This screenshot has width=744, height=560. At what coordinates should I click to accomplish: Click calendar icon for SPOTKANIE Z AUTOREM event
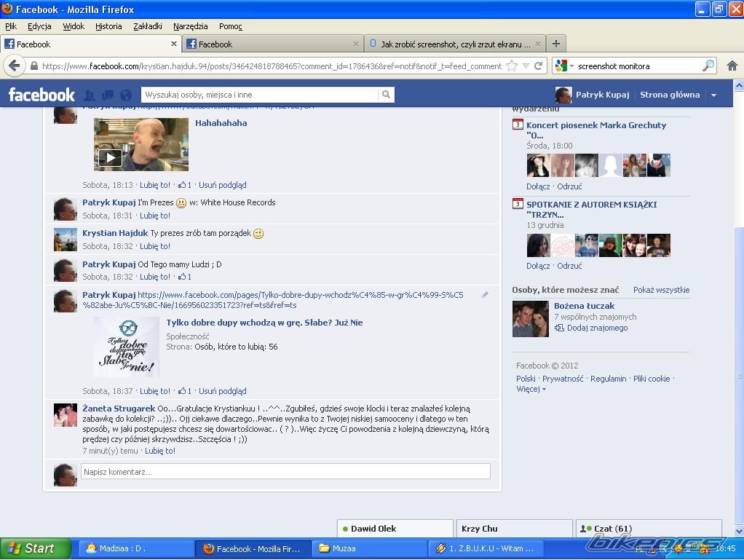518,204
